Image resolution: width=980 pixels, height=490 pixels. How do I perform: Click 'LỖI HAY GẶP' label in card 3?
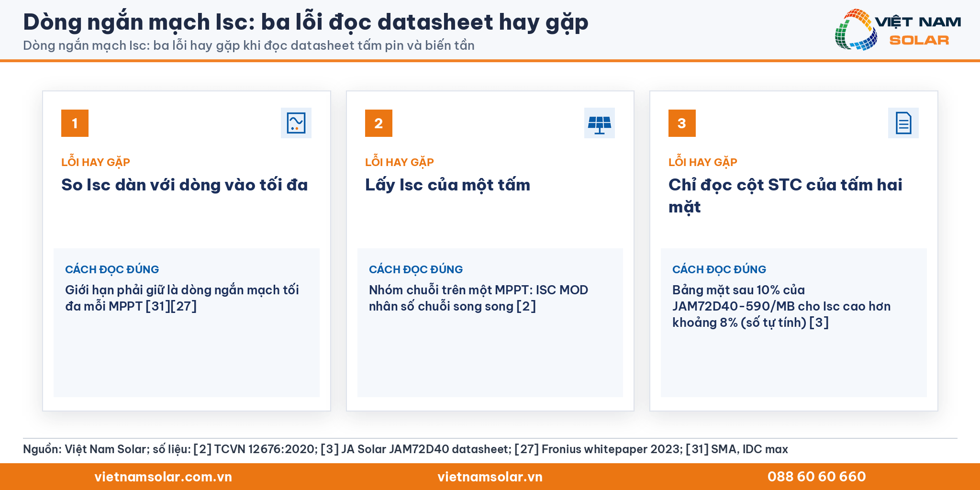(703, 162)
